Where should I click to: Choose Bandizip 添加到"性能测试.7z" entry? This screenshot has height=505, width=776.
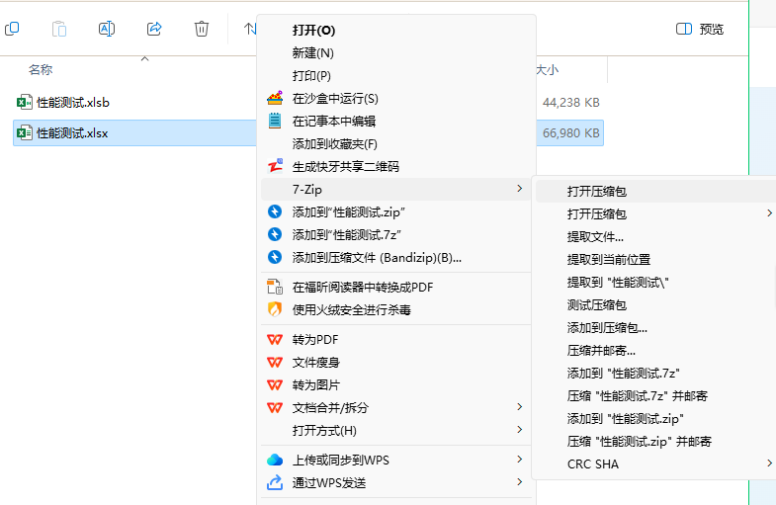point(396,235)
